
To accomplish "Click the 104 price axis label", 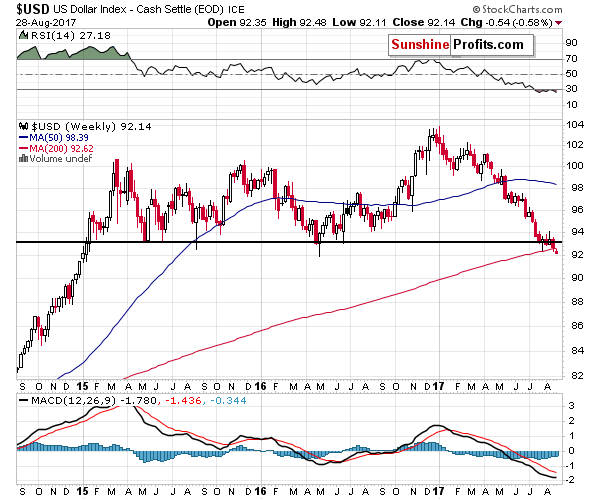I will [x=575, y=125].
